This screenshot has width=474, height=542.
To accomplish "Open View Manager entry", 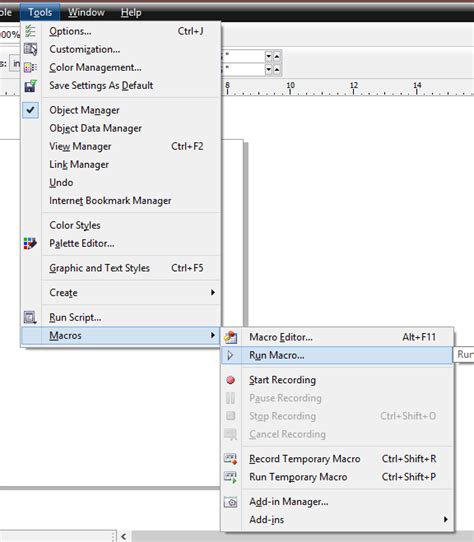I will tap(121, 146).
